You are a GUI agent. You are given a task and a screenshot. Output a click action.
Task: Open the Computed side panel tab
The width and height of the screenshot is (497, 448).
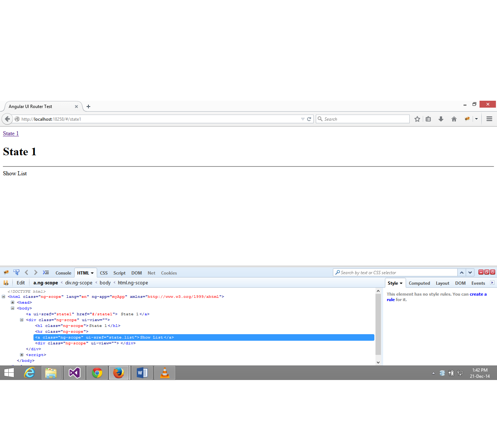tap(419, 283)
